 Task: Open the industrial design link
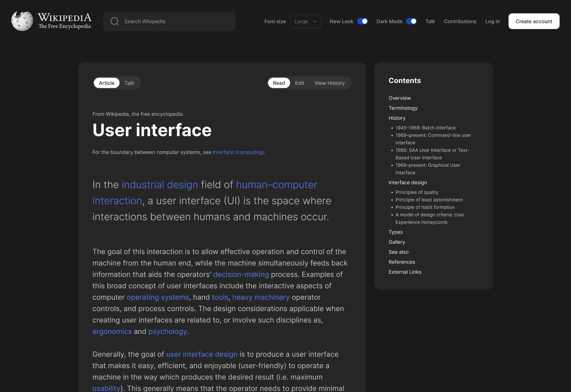coord(160,185)
